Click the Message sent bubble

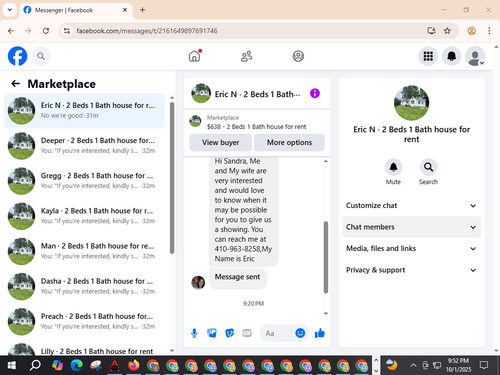pyautogui.click(x=238, y=279)
